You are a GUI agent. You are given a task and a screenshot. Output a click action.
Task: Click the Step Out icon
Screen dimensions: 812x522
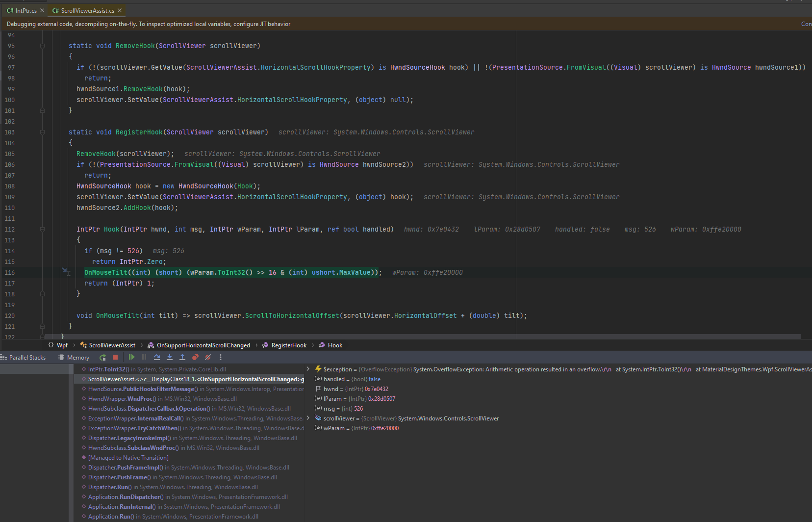pos(182,357)
